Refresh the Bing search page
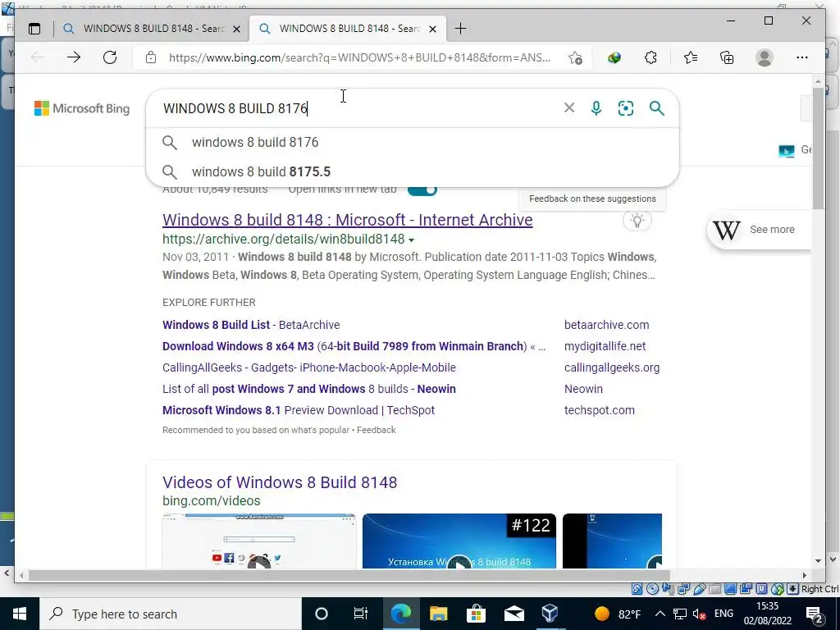This screenshot has height=630, width=840. pos(110,57)
